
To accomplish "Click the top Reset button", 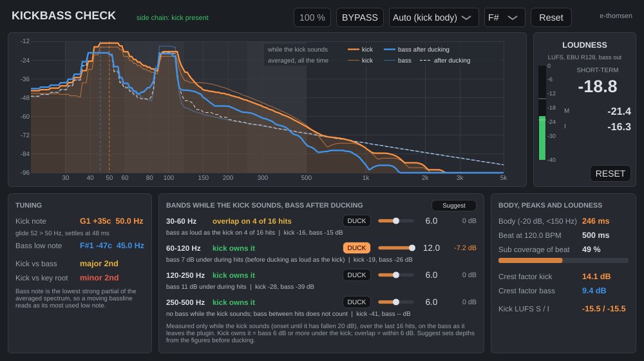I will [x=551, y=17].
